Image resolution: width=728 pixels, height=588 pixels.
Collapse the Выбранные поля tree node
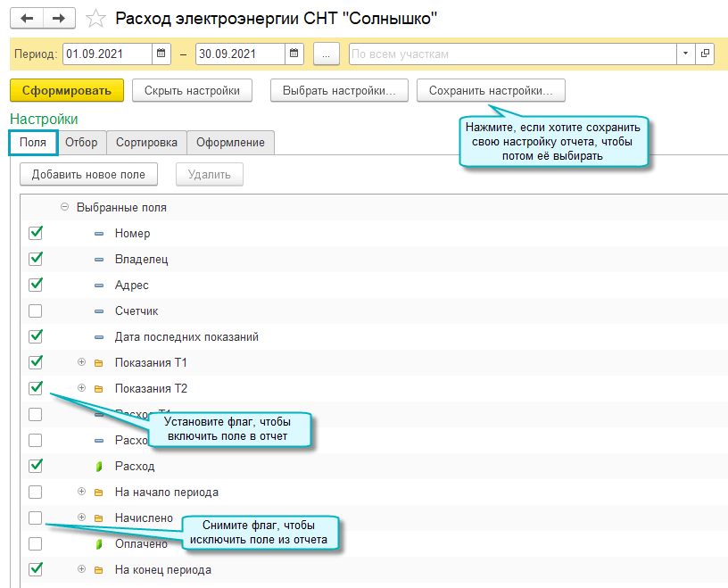coord(64,207)
